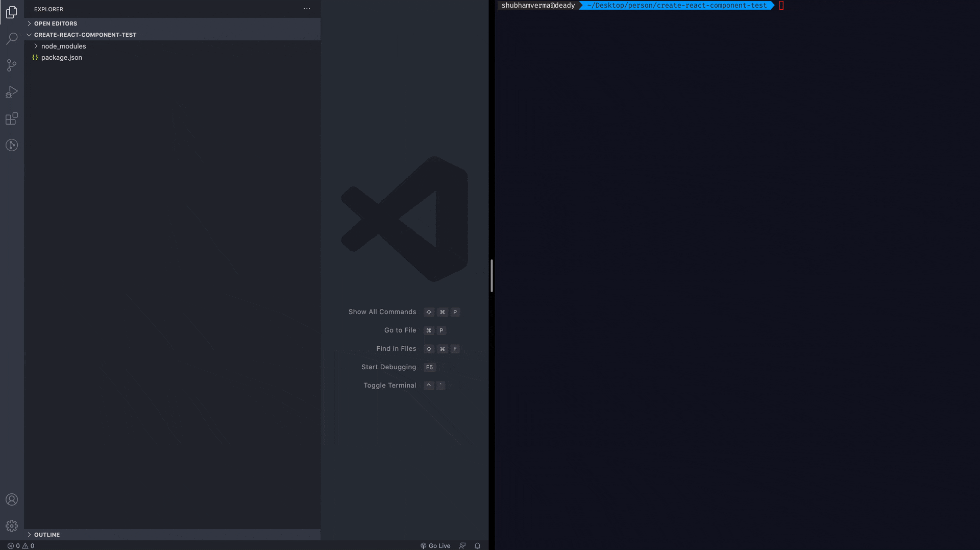This screenshot has width=980, height=550.
Task: Click Go to File shortcut hint
Action: (x=400, y=330)
